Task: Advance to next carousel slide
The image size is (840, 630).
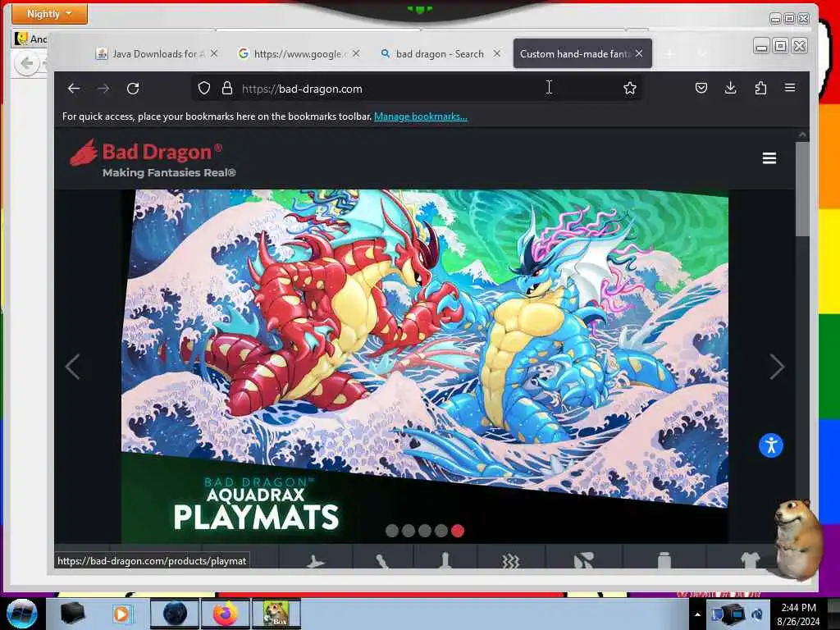Action: [x=777, y=367]
